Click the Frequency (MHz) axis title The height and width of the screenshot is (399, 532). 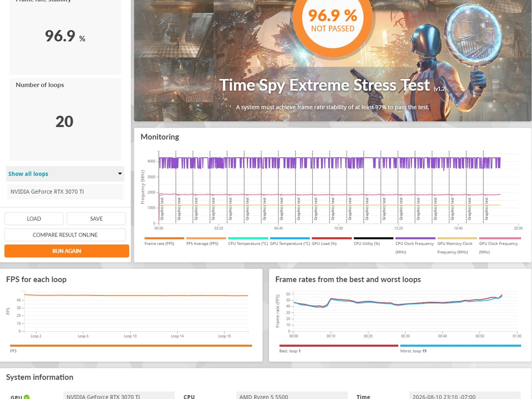pos(143,187)
